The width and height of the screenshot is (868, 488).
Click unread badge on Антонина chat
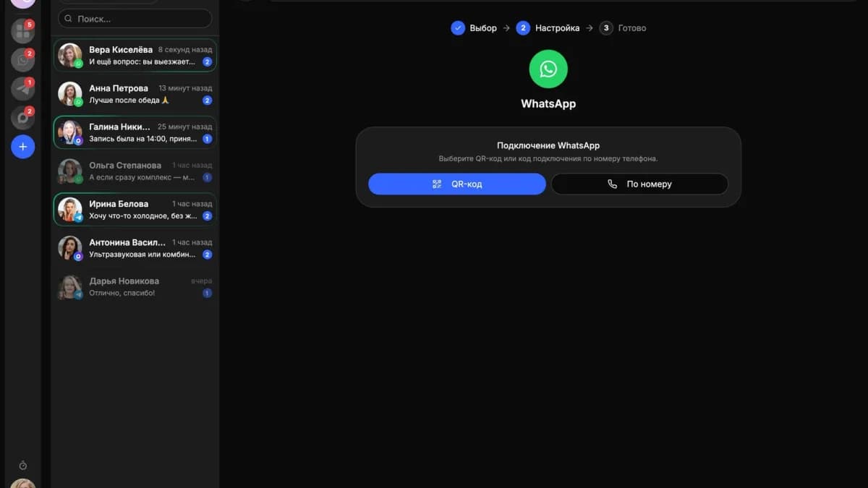pyautogui.click(x=208, y=254)
